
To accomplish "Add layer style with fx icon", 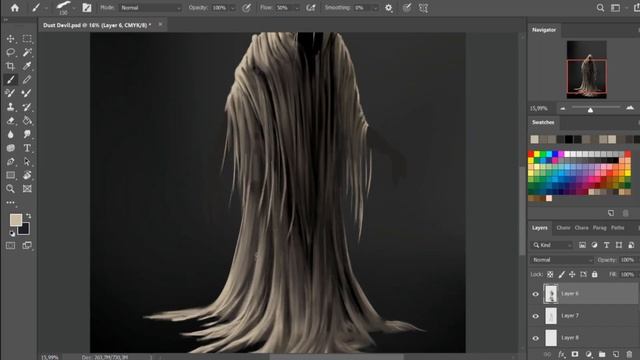I will click(x=562, y=354).
